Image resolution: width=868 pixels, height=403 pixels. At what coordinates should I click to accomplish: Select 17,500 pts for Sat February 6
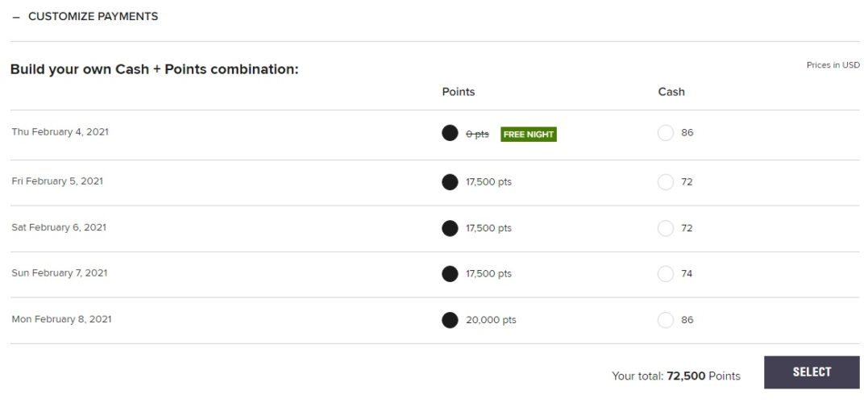coord(450,228)
